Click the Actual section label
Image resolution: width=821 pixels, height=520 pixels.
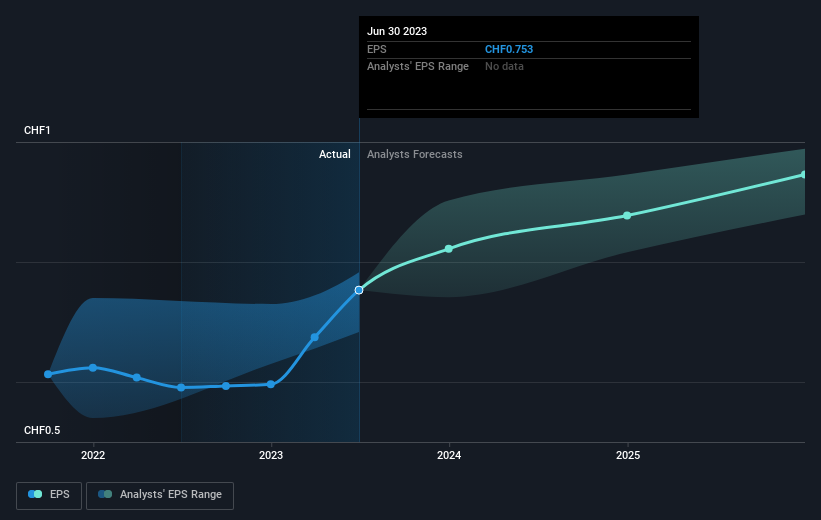[x=335, y=154]
